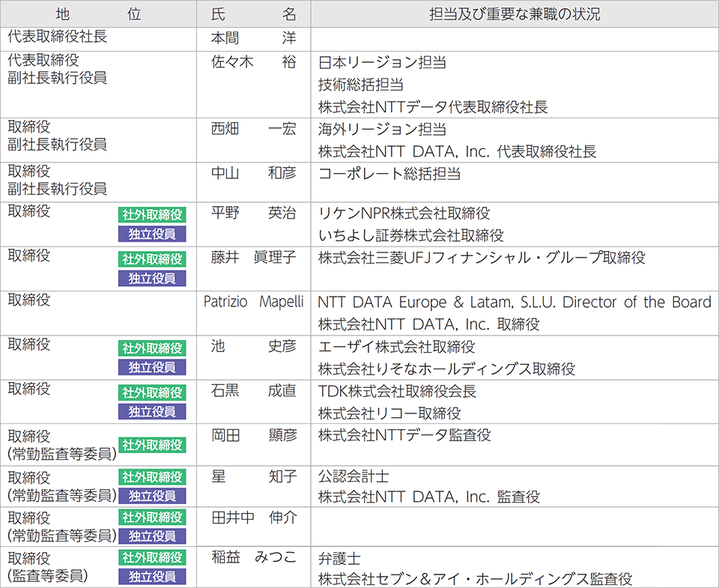Click 株式会社NTT DATA, Inc. 代表取締役社長 text
Screen dimensions: 719x588
pos(457,151)
